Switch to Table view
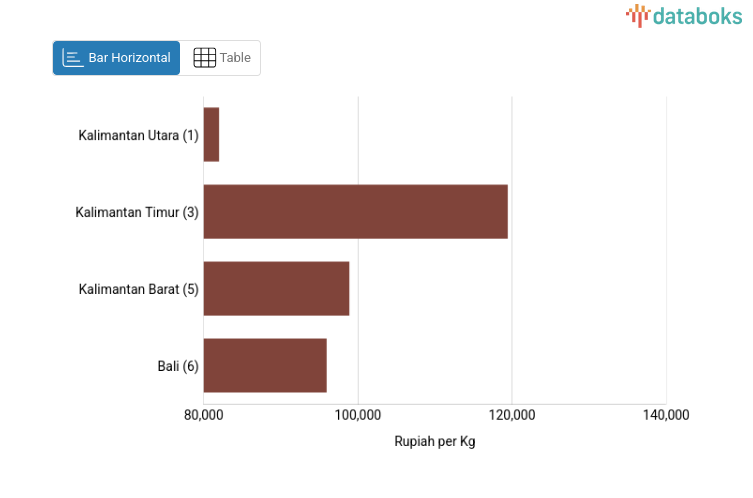 (221, 58)
